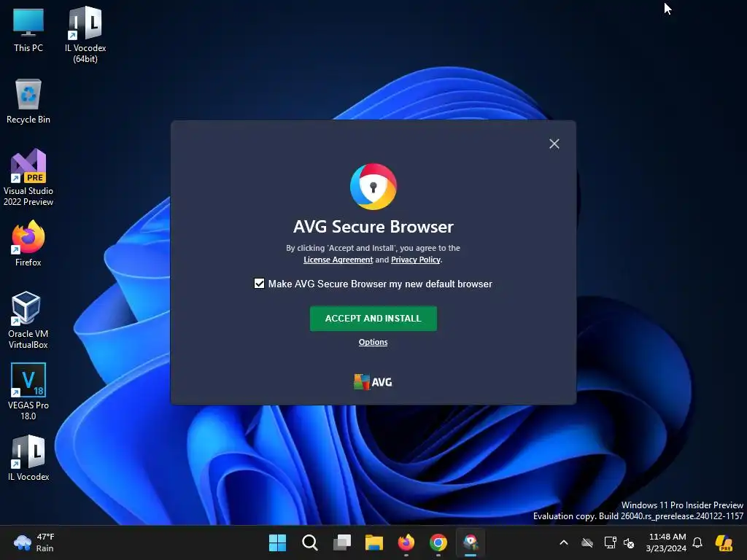
Task: Close the AVG Secure Browser installer dialog
Action: coord(554,144)
